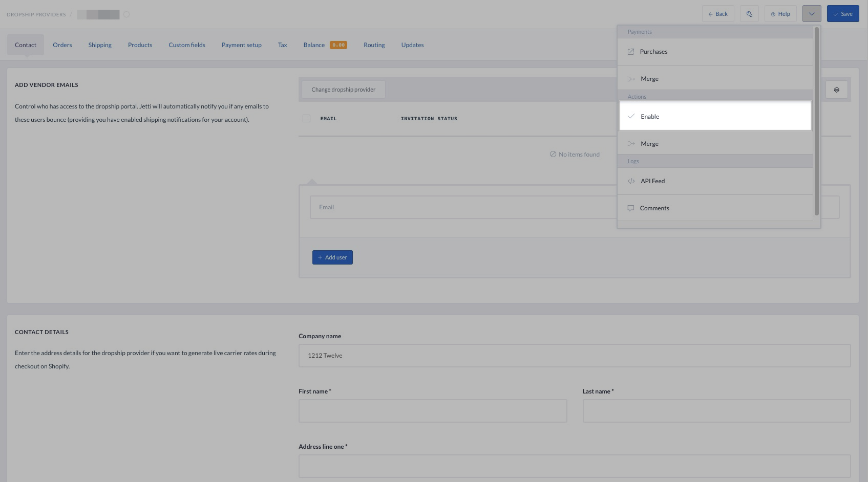Focus the Last name field
The image size is (868, 482).
[716, 411]
